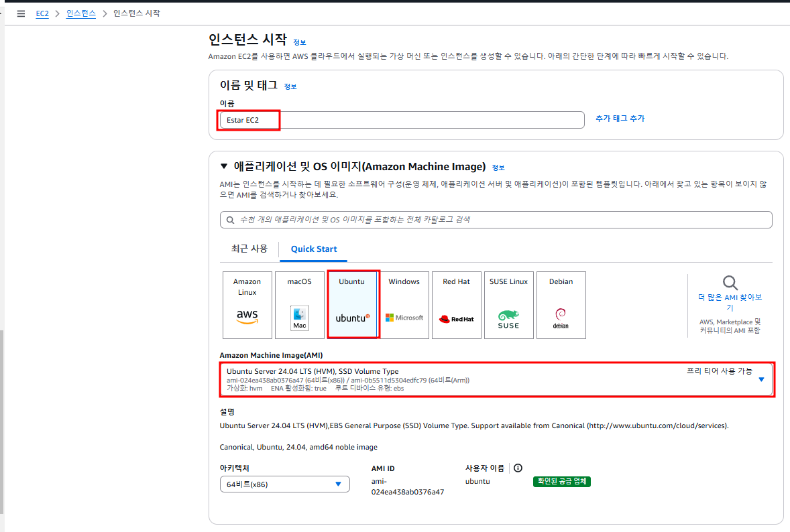
Task: Open the 아키텍처 64비트(x86) dropdown
Action: point(284,484)
